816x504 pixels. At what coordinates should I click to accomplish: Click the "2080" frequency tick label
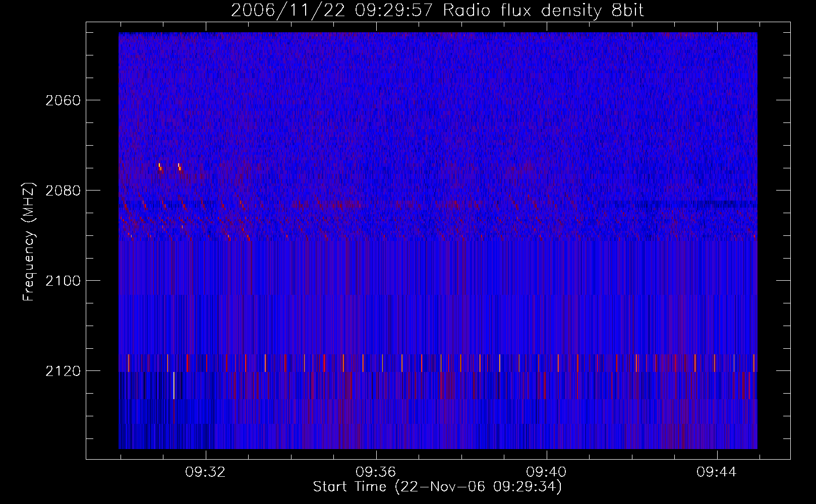pyautogui.click(x=63, y=191)
